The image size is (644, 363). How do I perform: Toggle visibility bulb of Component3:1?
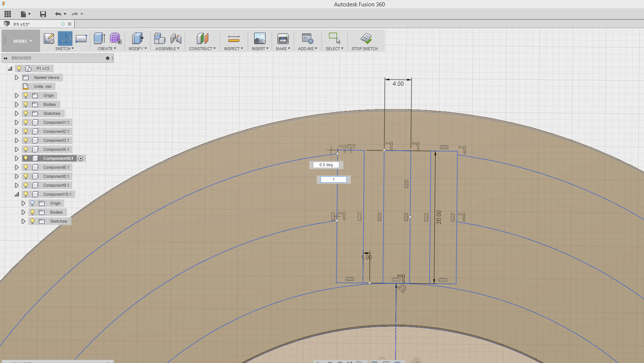coord(26,140)
